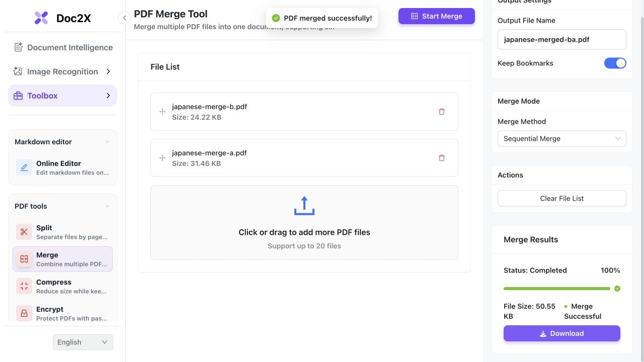Select the Encrypt PDF tool entry
The height and width of the screenshot is (362, 644).
(x=63, y=313)
